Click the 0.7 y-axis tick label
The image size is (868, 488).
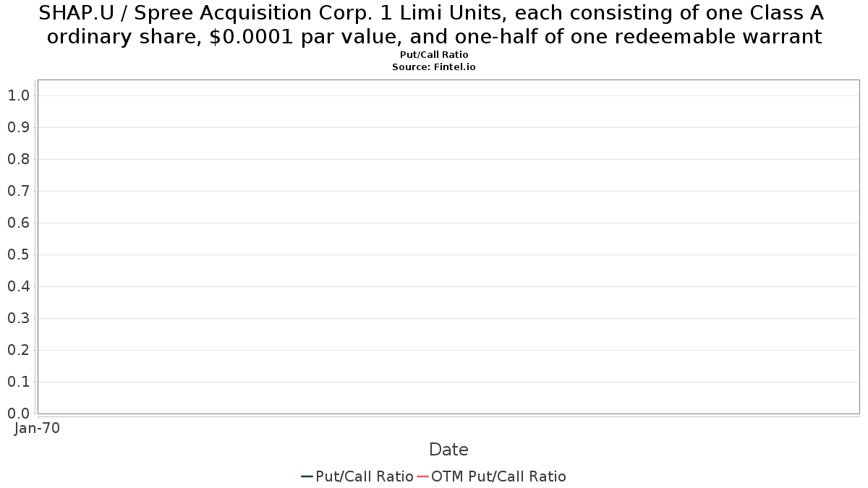click(18, 191)
